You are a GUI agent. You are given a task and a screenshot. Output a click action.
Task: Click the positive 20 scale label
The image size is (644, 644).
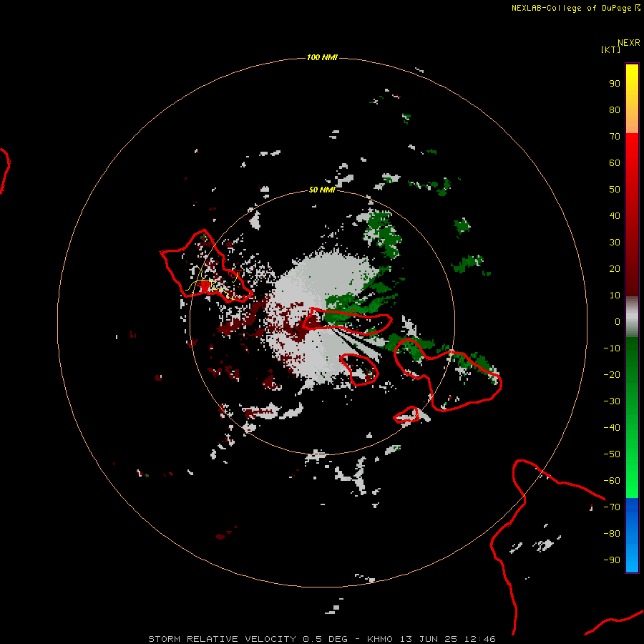pos(615,268)
